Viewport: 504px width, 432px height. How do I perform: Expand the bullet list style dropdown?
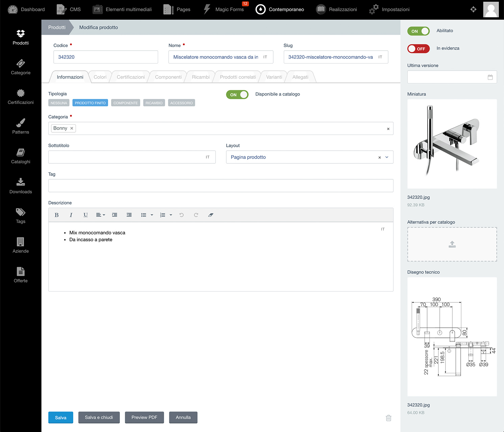[152, 215]
